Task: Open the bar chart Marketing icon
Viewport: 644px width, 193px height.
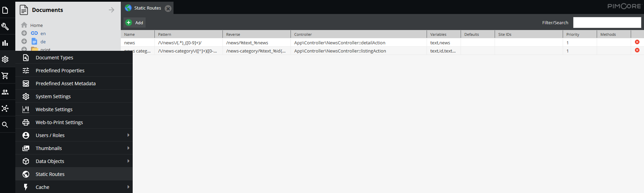Action: pyautogui.click(x=5, y=43)
